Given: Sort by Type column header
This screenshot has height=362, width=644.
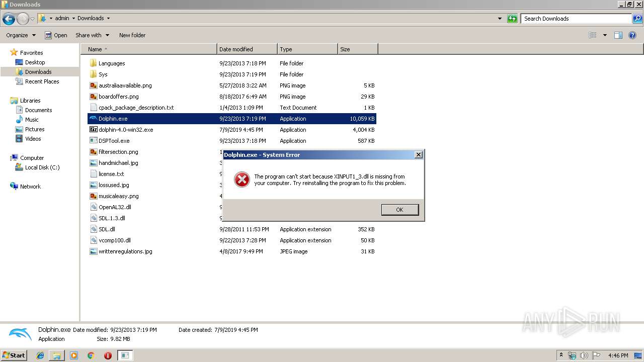Looking at the screenshot, I should point(307,49).
